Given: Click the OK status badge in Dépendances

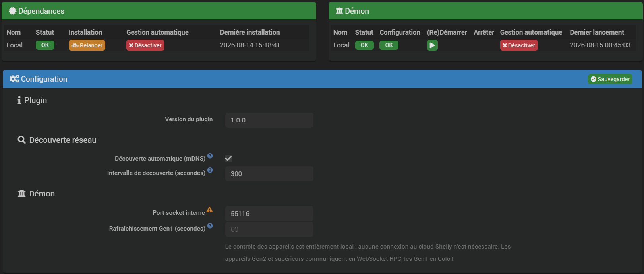Looking at the screenshot, I should (45, 45).
